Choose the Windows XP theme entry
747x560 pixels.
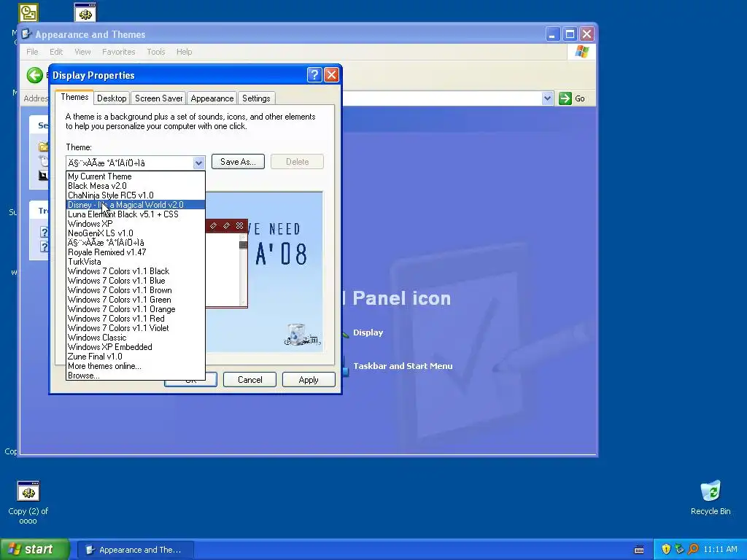[135, 224]
